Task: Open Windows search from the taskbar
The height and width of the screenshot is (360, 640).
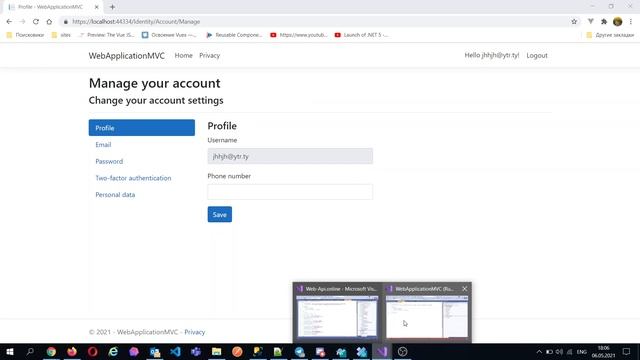Action: point(30,351)
